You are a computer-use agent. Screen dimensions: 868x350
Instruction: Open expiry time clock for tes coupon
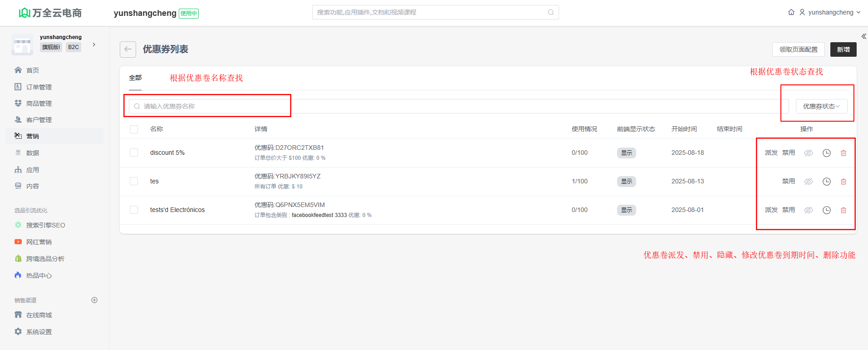(x=826, y=182)
